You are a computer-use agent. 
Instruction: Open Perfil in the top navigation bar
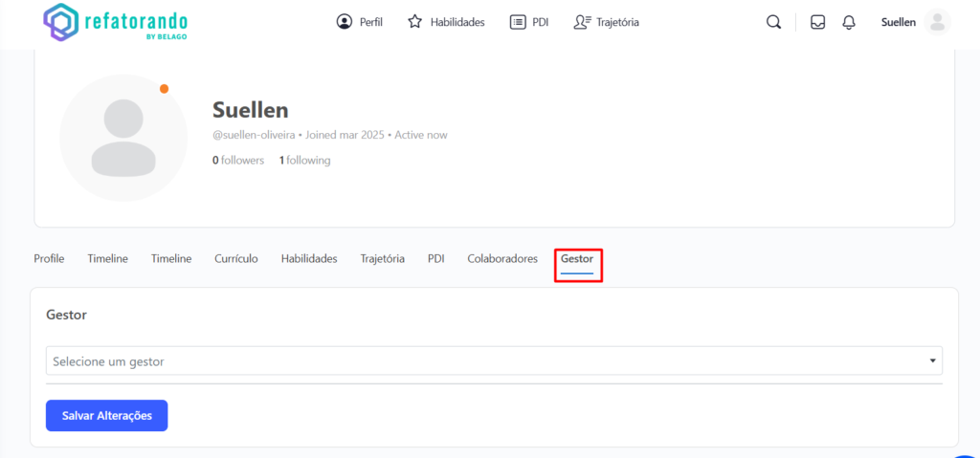[x=360, y=22]
